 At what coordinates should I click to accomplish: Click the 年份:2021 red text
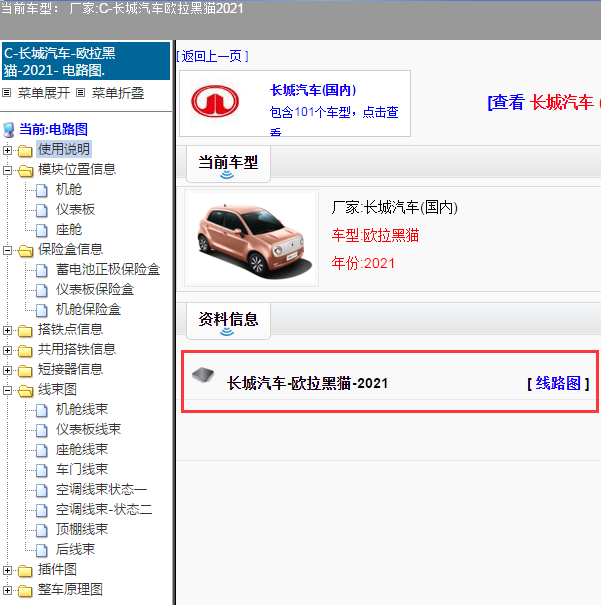tap(363, 263)
